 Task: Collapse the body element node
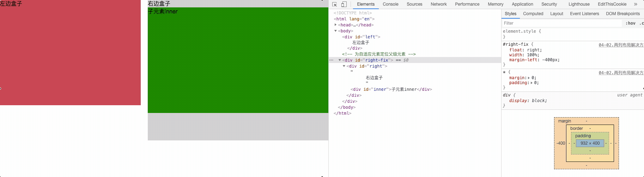coord(335,31)
